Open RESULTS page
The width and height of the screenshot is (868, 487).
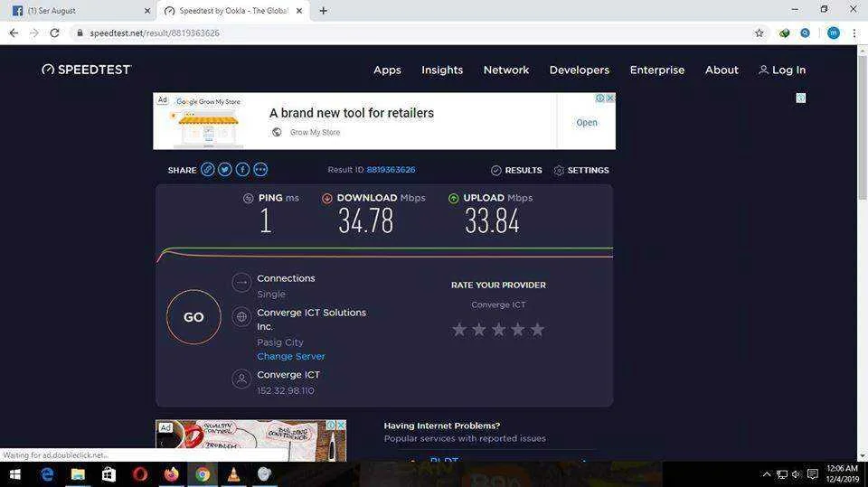click(516, 170)
